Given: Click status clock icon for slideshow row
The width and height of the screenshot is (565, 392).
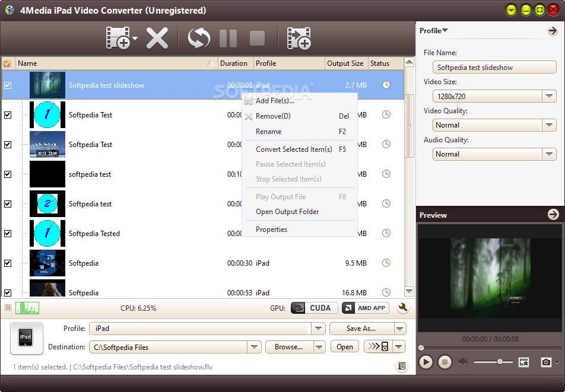Looking at the screenshot, I should 386,85.
